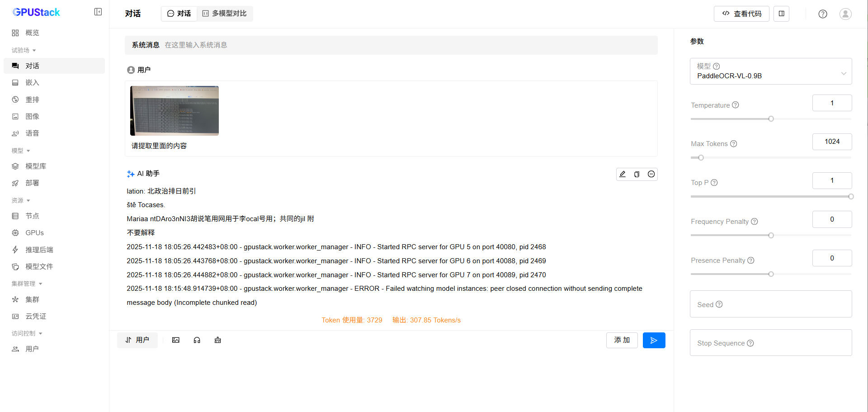Open the 模型 PaddleOCR-VL-0.9B dropdown
This screenshot has width=868, height=412.
(x=771, y=71)
